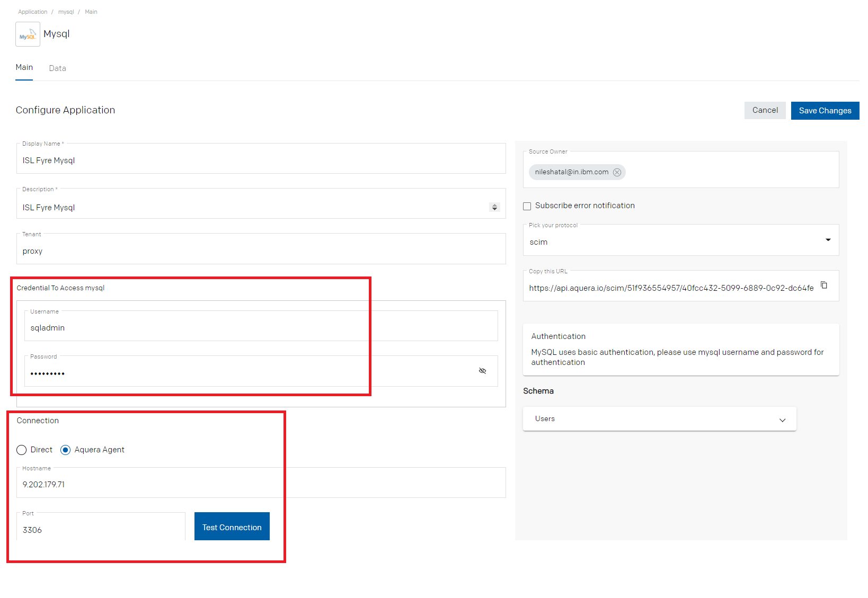Cancel the configuration changes
This screenshot has height=598, width=868.
[765, 110]
